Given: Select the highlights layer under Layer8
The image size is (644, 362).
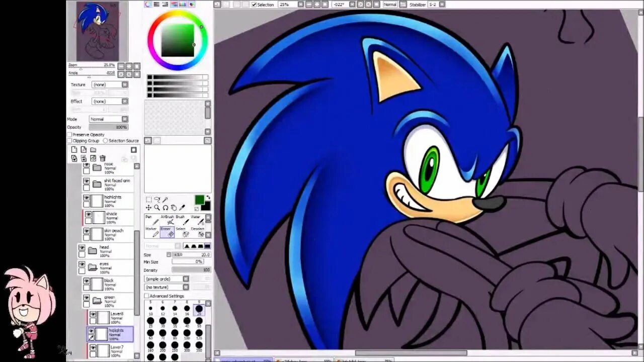Looking at the screenshot, I should (110, 334).
